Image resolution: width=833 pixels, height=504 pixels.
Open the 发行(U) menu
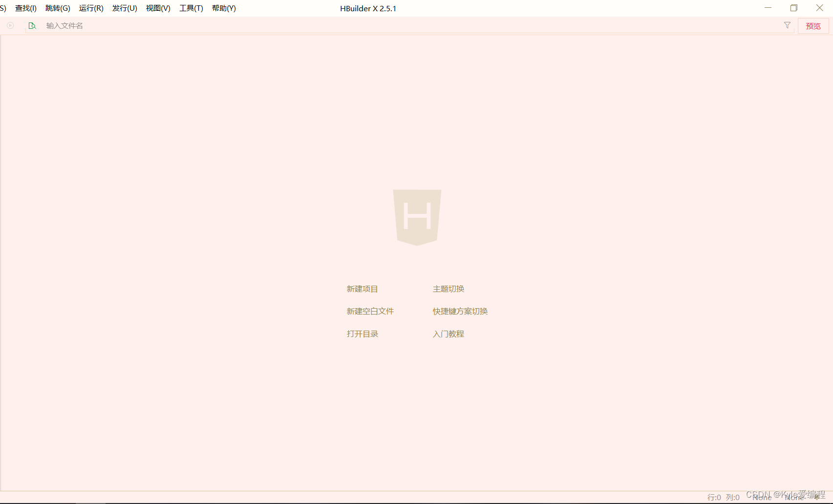click(125, 8)
